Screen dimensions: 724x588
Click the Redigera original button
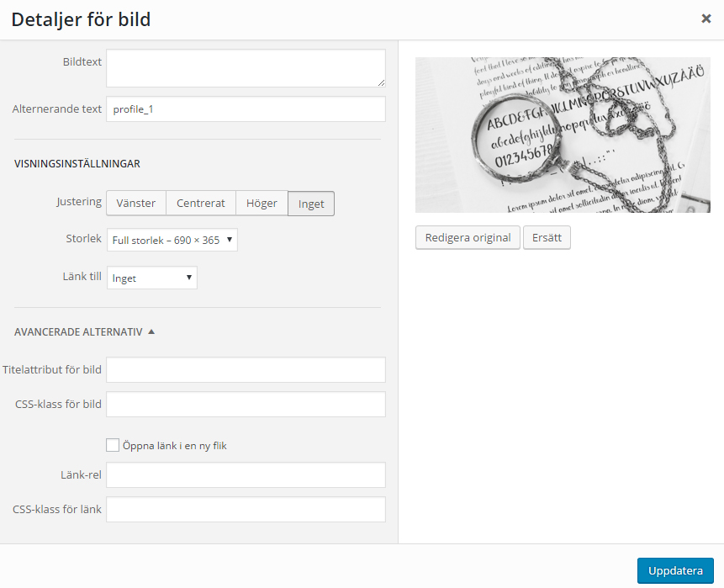(x=468, y=237)
